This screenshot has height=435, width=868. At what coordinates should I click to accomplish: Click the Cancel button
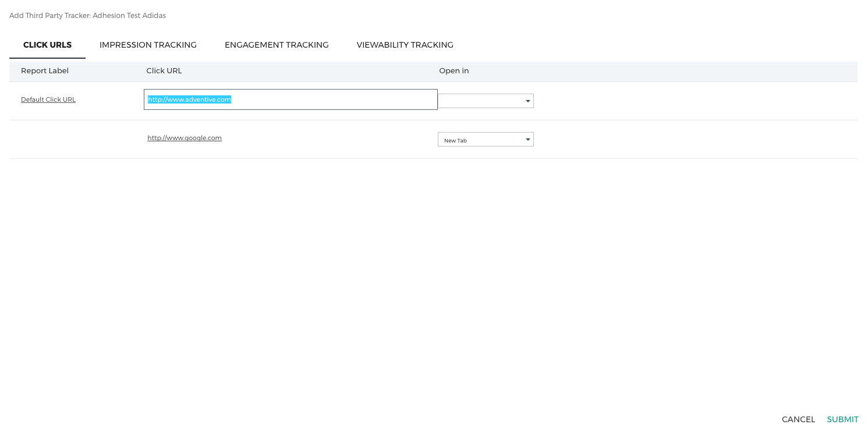click(x=798, y=419)
